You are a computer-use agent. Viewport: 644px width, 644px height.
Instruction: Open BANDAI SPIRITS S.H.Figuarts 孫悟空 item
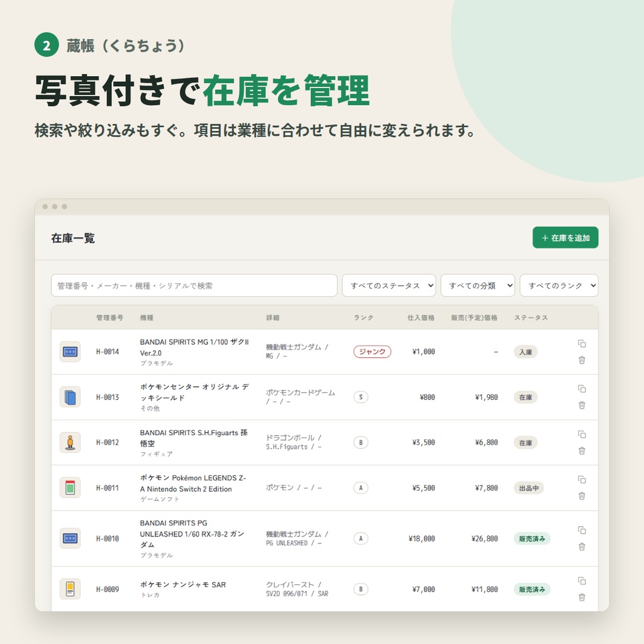click(x=194, y=438)
